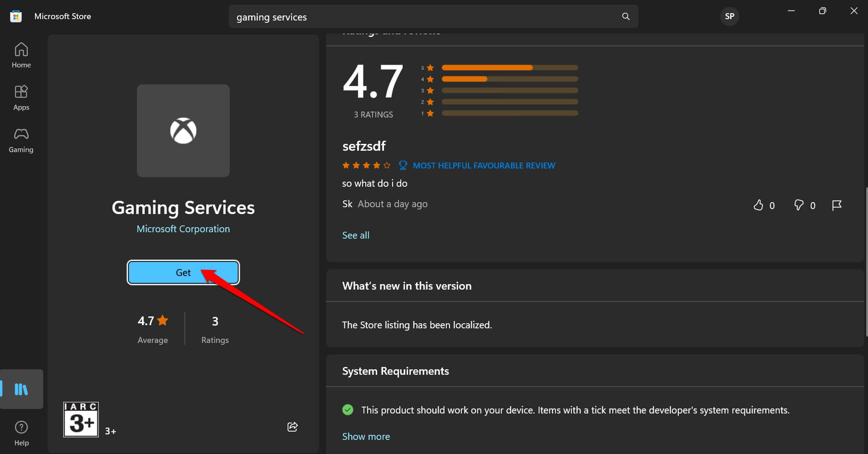
Task: Click the Get button to install
Action: point(183,272)
